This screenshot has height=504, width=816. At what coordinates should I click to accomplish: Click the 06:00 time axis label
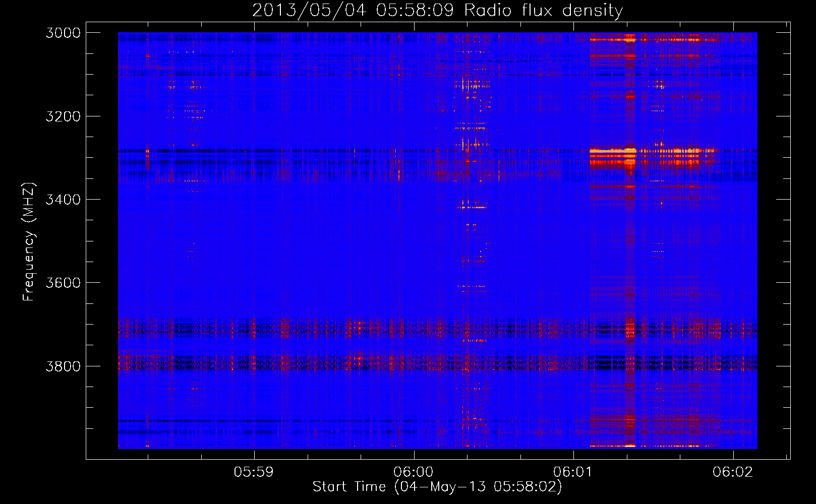click(x=414, y=472)
